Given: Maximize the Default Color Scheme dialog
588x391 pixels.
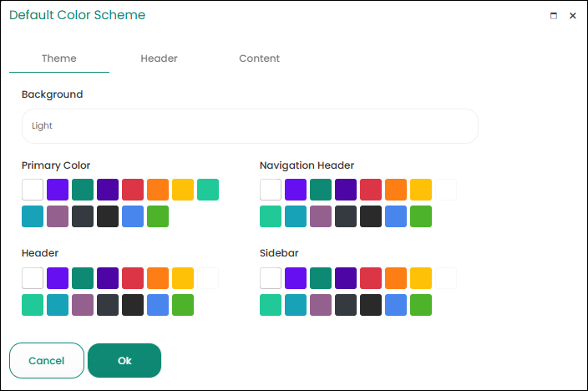Looking at the screenshot, I should [554, 16].
